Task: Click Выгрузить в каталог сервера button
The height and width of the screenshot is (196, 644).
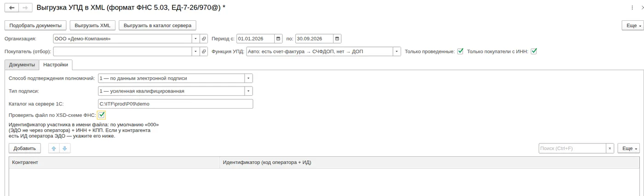Action: (x=158, y=25)
